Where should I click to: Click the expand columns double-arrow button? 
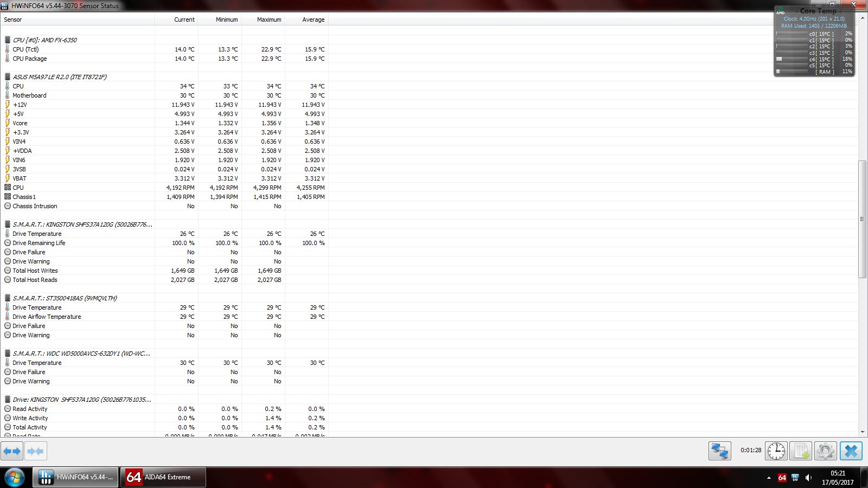pos(12,451)
